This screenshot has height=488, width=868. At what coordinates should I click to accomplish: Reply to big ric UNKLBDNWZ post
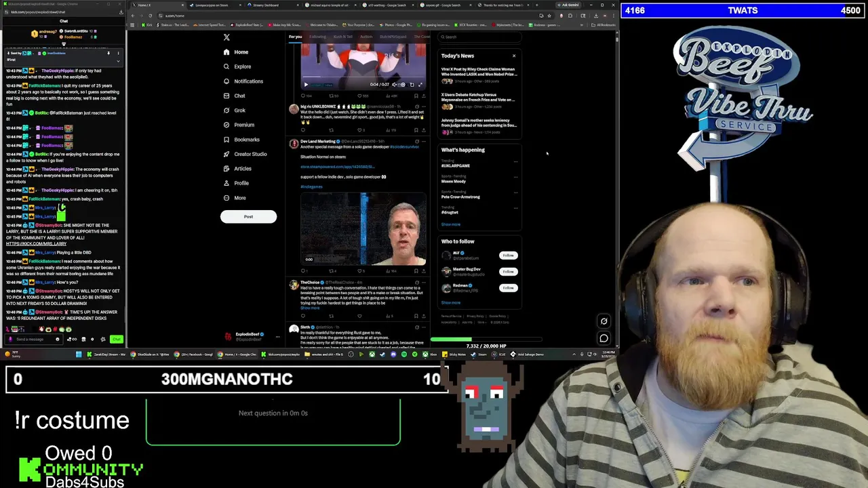pos(303,130)
